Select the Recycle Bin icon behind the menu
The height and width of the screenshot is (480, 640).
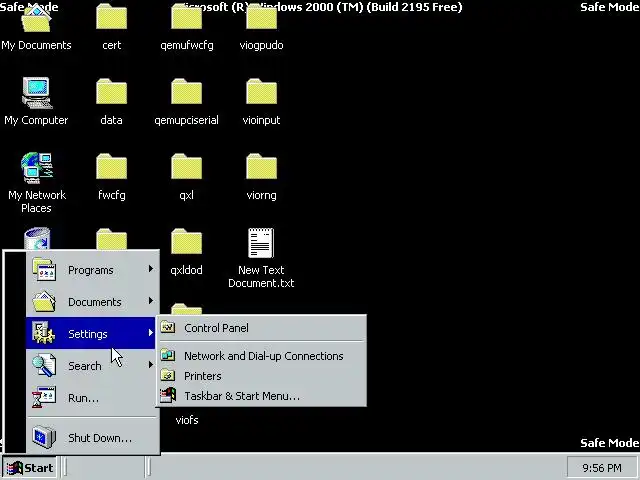37,238
